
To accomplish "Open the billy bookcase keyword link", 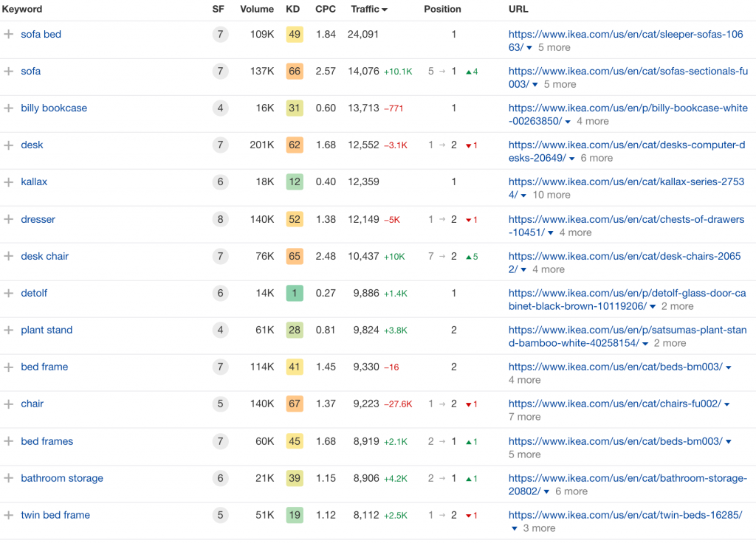I will click(54, 108).
